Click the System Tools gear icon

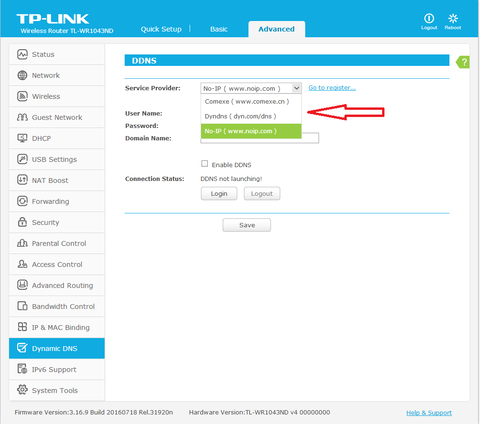pyautogui.click(x=22, y=390)
